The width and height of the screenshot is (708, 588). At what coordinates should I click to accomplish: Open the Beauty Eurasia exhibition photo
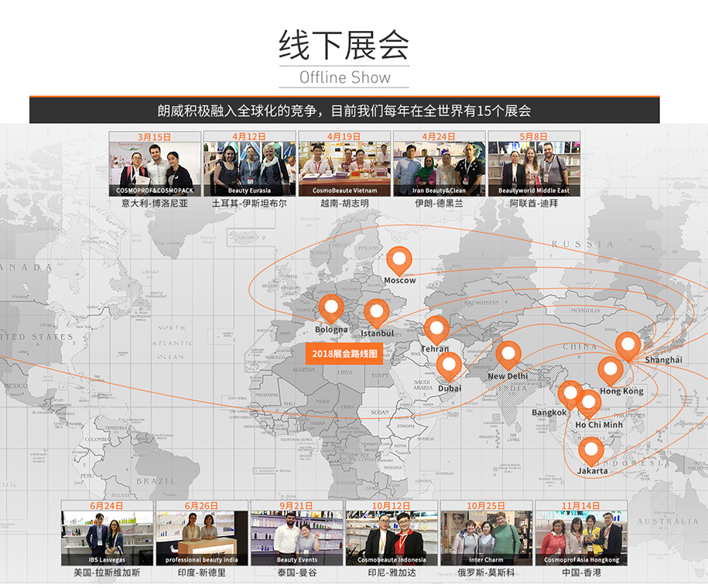click(249, 168)
